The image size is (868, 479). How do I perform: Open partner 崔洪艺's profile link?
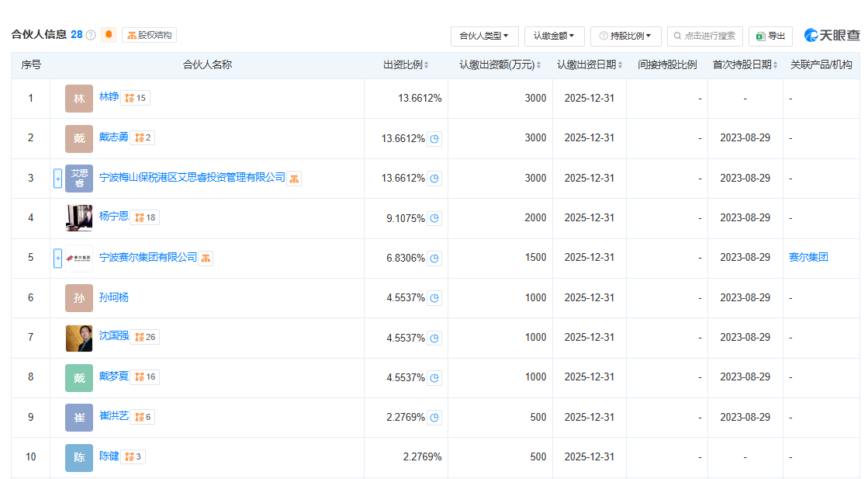[x=113, y=416]
